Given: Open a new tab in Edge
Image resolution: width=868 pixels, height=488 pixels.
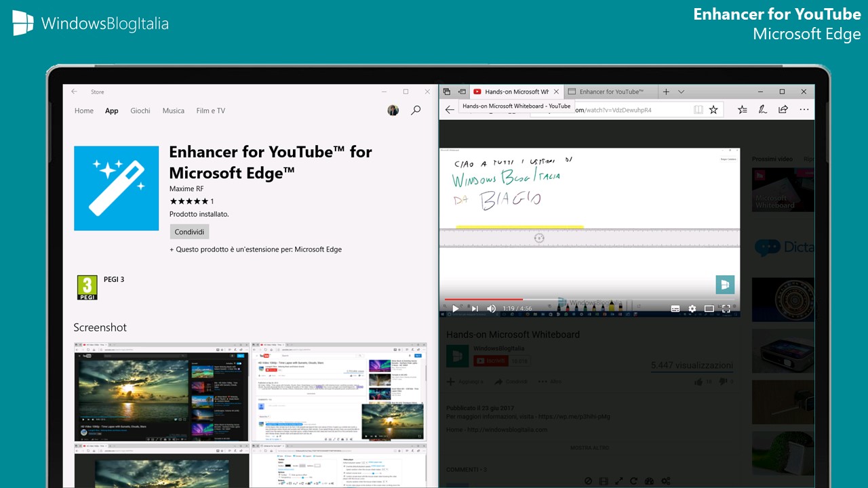Looking at the screenshot, I should point(666,91).
